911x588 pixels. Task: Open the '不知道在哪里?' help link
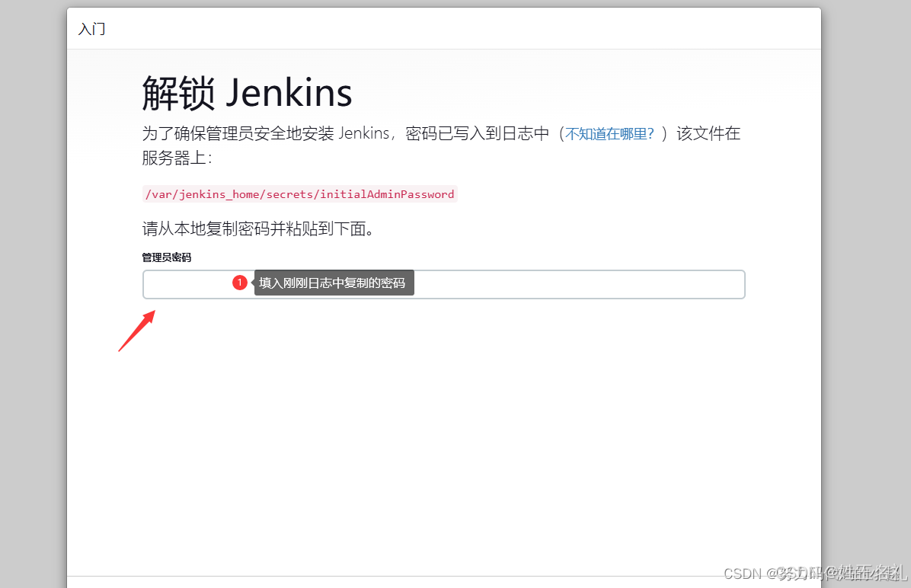(609, 134)
